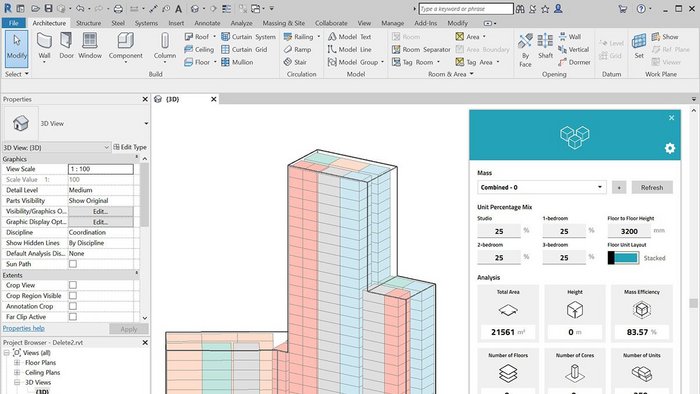Open plugin settings gear
700x394 pixels.
click(670, 148)
